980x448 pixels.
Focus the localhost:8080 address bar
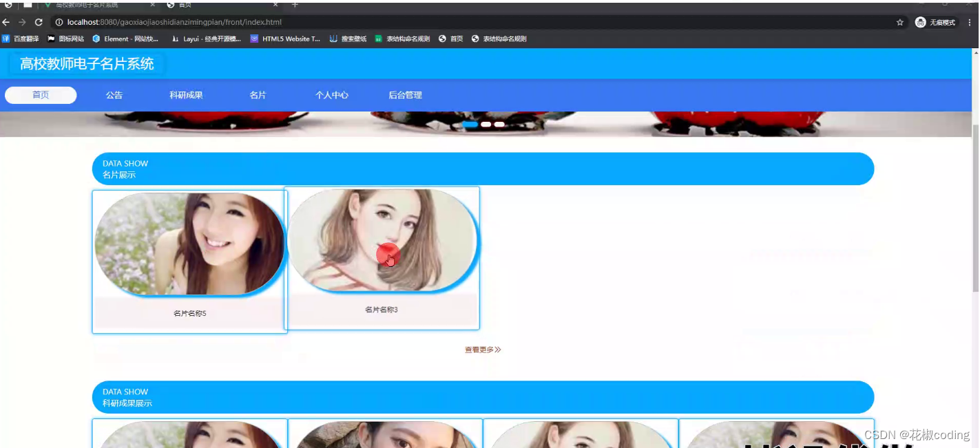pos(475,23)
